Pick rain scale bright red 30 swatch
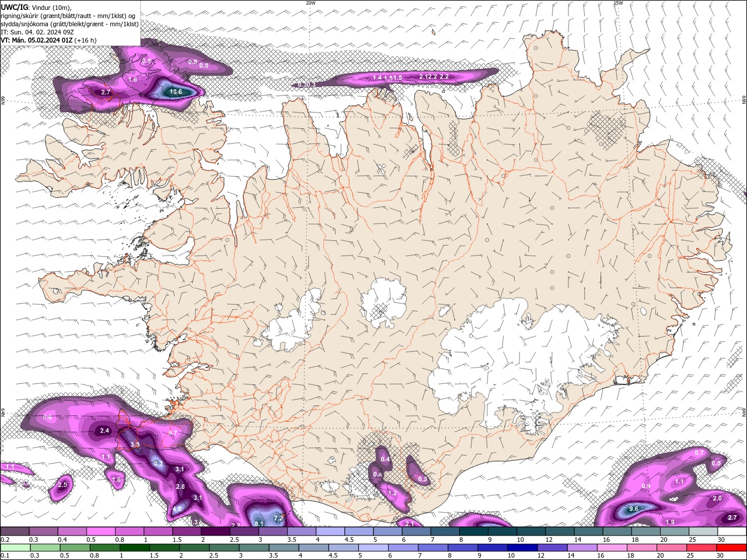 [732, 548]
